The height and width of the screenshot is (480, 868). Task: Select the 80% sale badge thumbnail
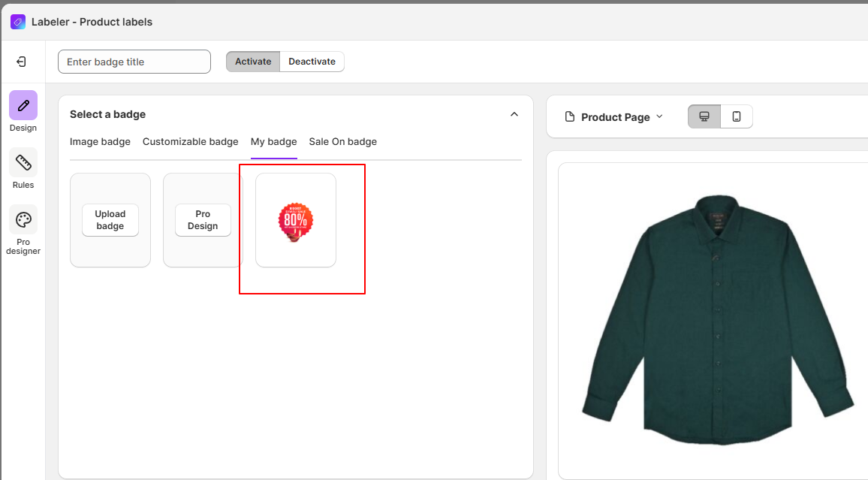(x=296, y=220)
